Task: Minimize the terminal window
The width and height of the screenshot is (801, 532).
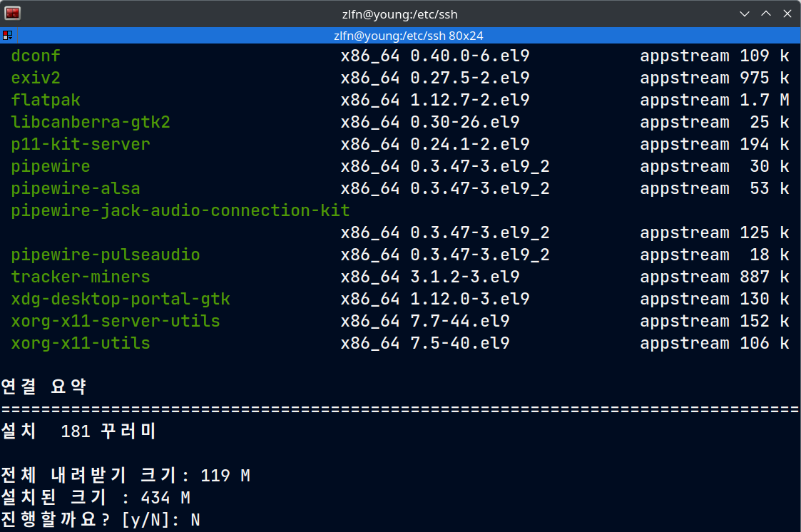Action: coord(745,14)
